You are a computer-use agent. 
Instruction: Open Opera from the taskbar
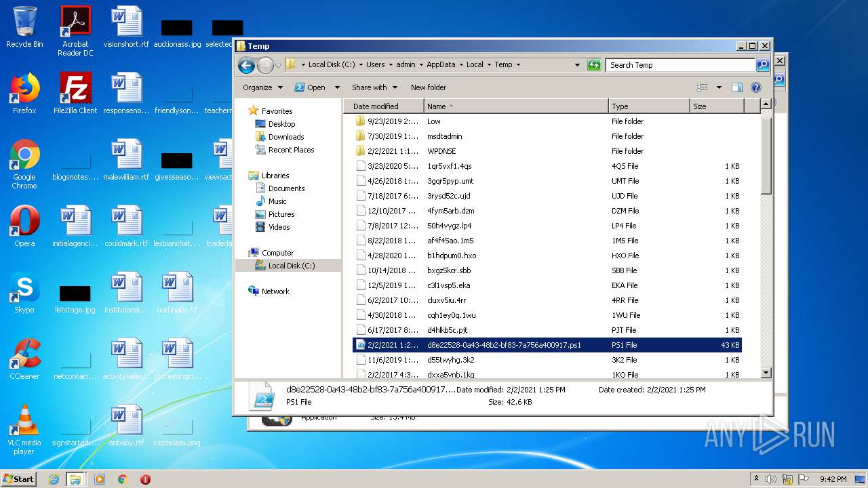pyautogui.click(x=145, y=479)
